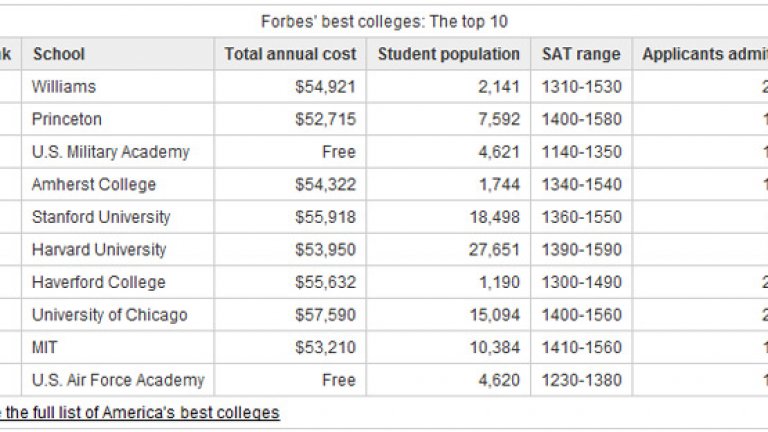
Task: Click the Harvard University cell
Action: pyautogui.click(x=99, y=249)
